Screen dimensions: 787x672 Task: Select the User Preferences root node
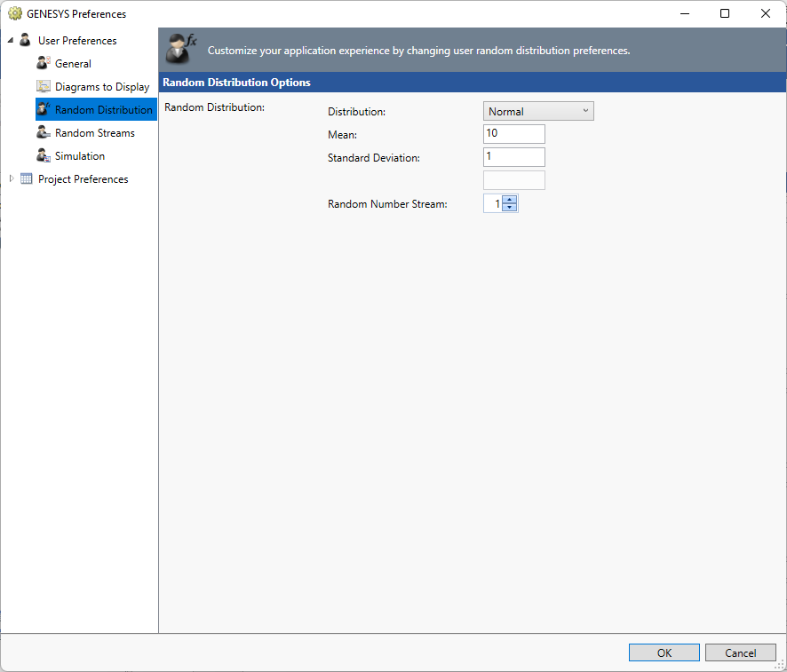pyautogui.click(x=77, y=41)
